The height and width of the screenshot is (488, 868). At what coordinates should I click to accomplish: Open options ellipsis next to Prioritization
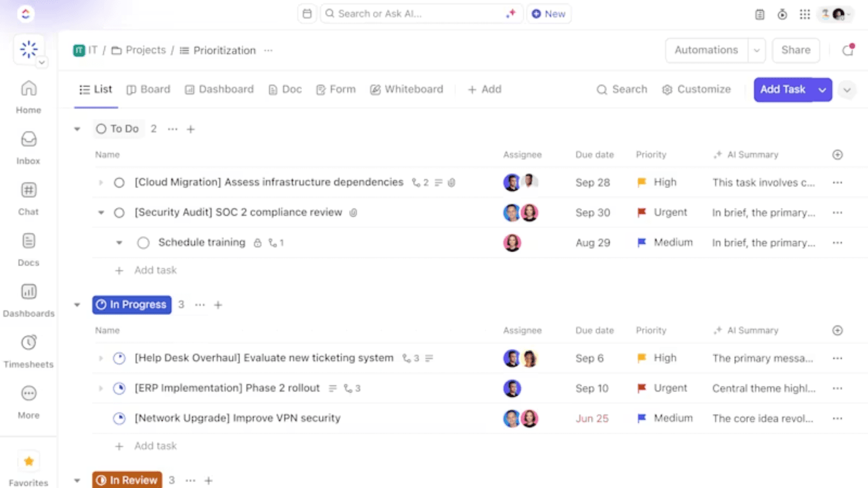[268, 50]
